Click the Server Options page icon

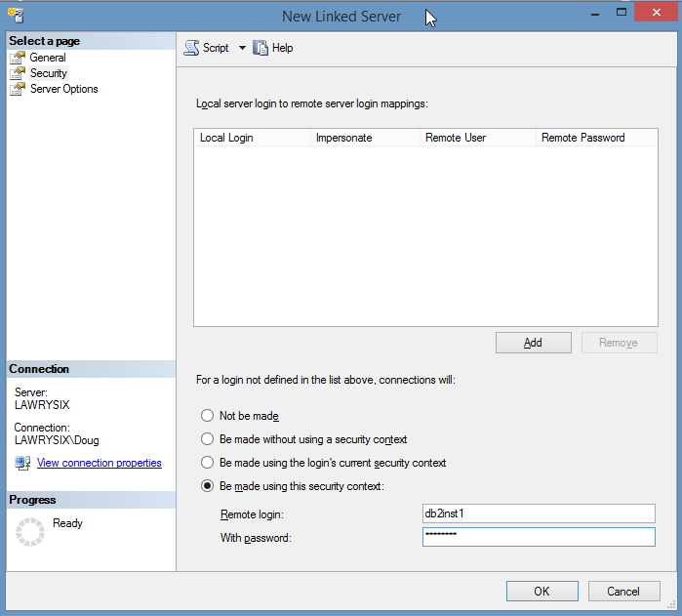click(x=17, y=89)
